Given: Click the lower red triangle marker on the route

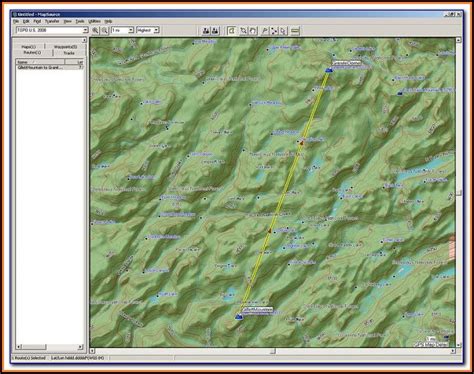Looking at the screenshot, I should (x=270, y=230).
